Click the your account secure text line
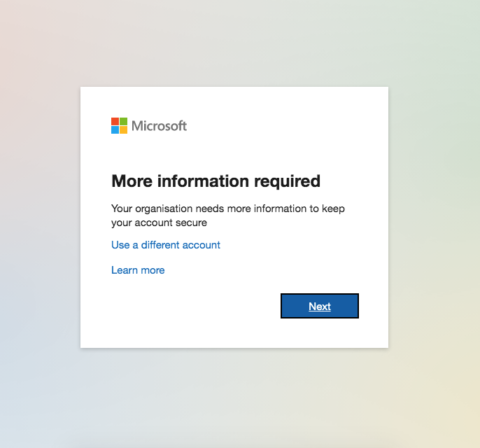 coord(160,223)
